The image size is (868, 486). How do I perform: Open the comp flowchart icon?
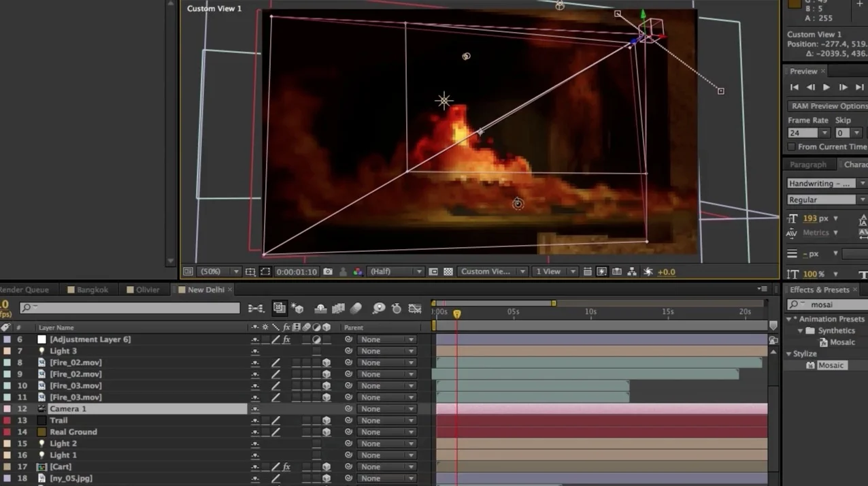tap(632, 272)
